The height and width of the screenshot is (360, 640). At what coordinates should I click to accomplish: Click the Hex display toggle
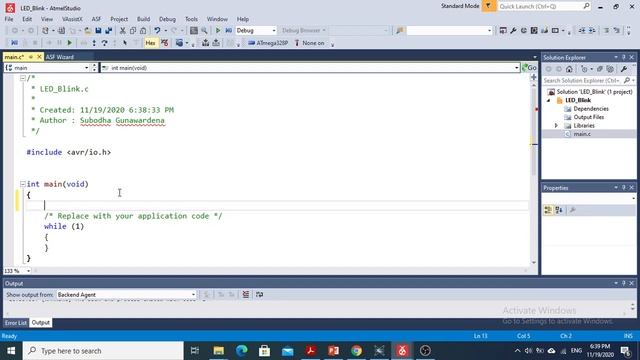point(150,43)
